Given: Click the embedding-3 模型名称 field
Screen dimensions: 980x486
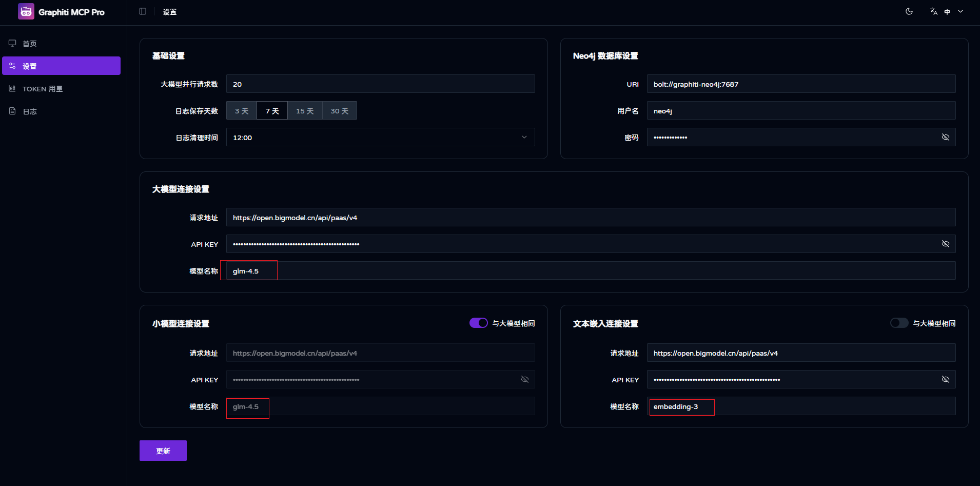Looking at the screenshot, I should click(801, 406).
